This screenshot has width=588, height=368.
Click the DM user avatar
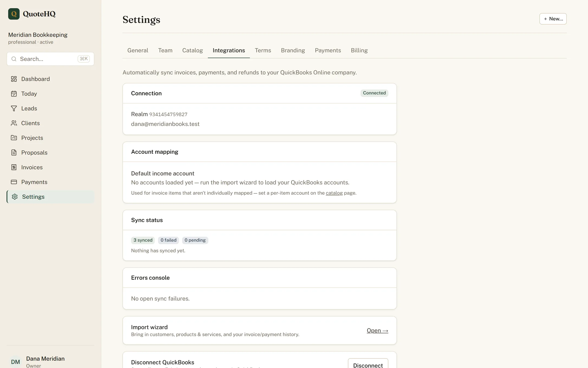pyautogui.click(x=16, y=362)
